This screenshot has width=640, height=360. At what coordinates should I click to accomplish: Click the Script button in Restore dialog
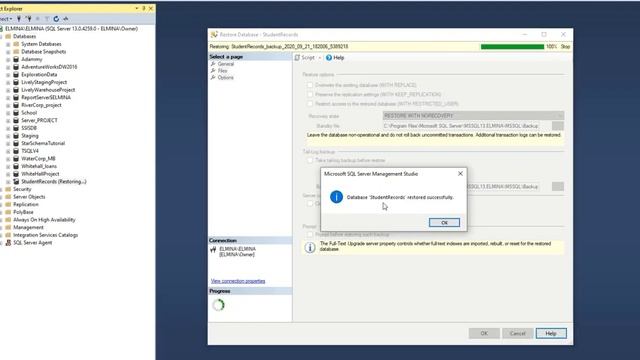[304, 58]
